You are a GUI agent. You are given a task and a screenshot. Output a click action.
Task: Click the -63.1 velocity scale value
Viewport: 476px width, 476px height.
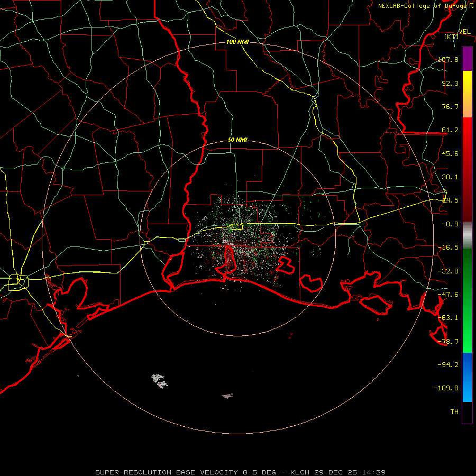[x=448, y=318]
